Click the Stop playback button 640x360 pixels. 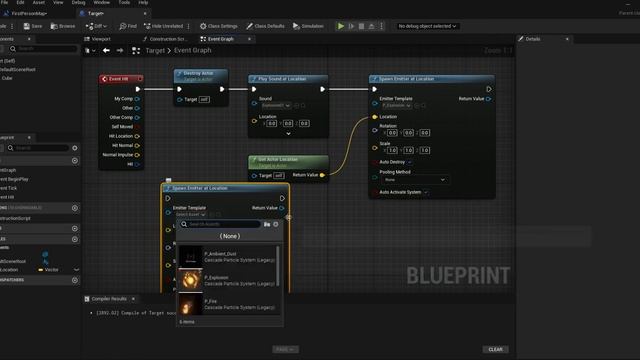361,26
